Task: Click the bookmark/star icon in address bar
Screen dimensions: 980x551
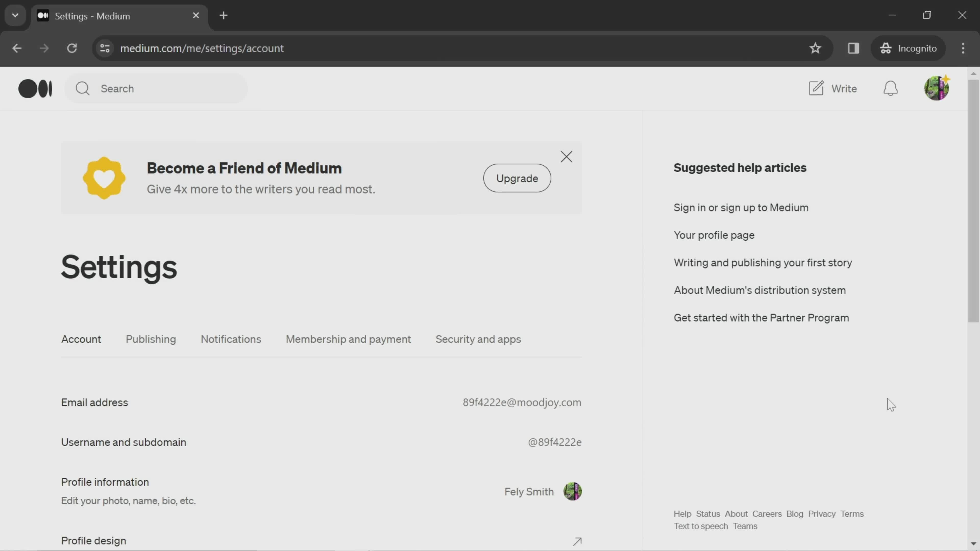Action: coord(815,48)
